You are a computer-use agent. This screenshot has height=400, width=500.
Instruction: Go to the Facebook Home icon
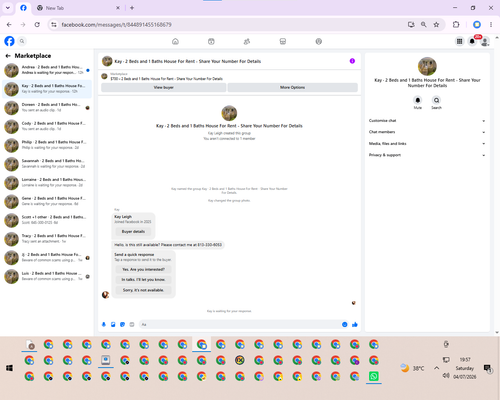pyautogui.click(x=175, y=41)
